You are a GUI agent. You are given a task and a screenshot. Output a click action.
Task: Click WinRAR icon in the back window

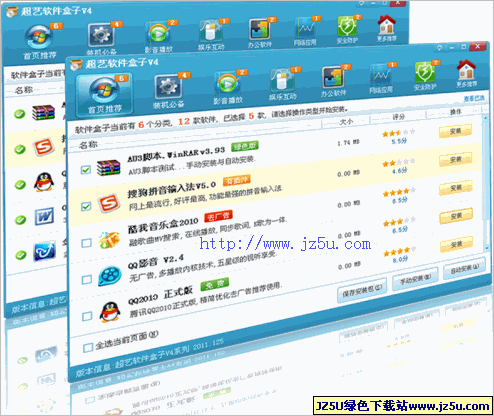click(43, 112)
